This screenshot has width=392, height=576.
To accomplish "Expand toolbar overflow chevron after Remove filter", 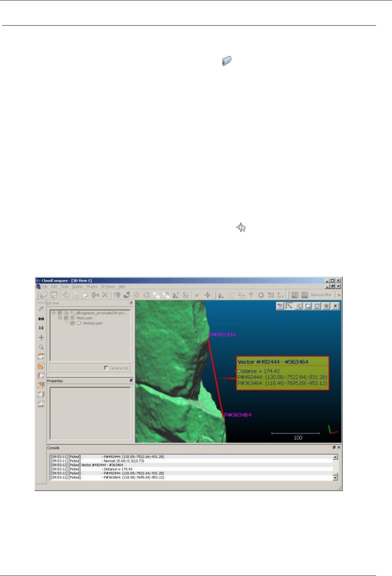I will (x=339, y=295).
